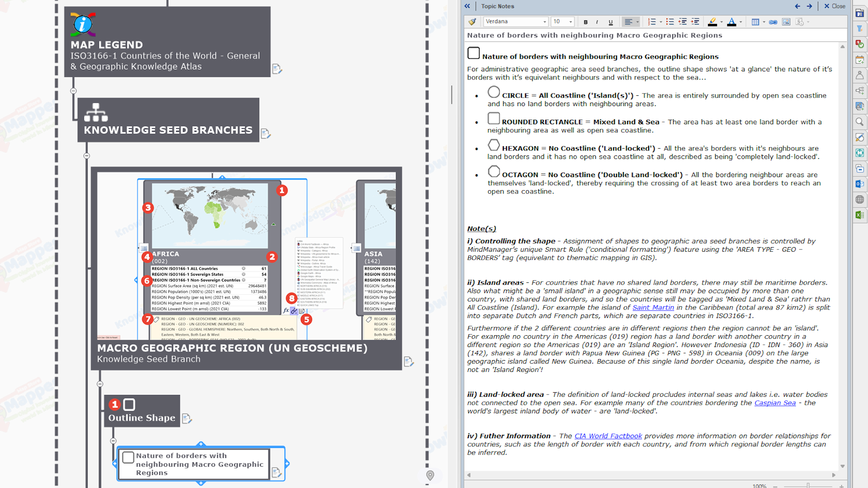Click the 'Note(s)' heading in notes

pos(481,229)
